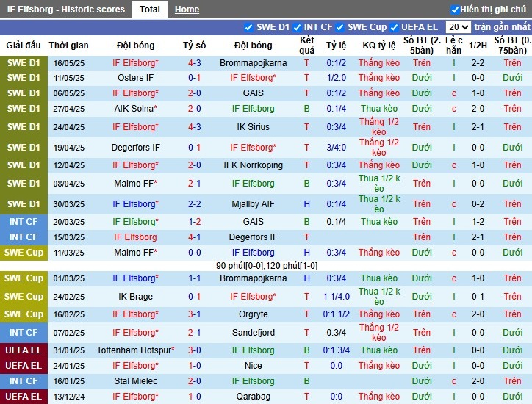Click INT CF label in 15/03/25 row
Viewport: 532px width, 404px height.
(24, 237)
